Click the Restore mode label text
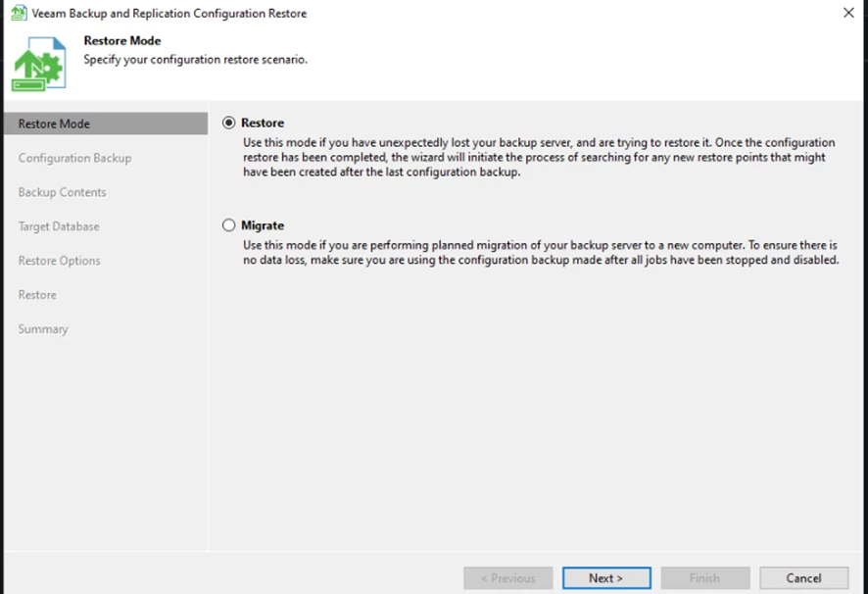The height and width of the screenshot is (594, 868). (x=263, y=123)
